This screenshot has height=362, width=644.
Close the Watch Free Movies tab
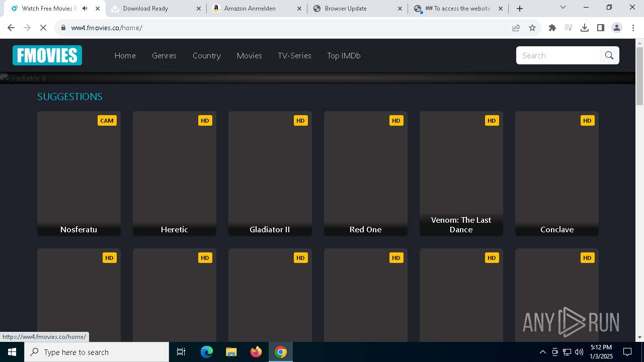click(x=98, y=9)
